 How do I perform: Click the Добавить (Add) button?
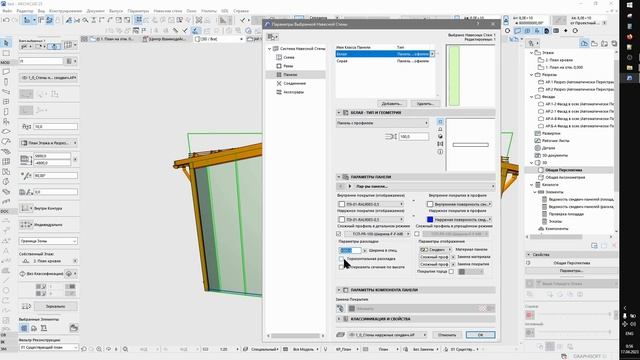pos(391,104)
